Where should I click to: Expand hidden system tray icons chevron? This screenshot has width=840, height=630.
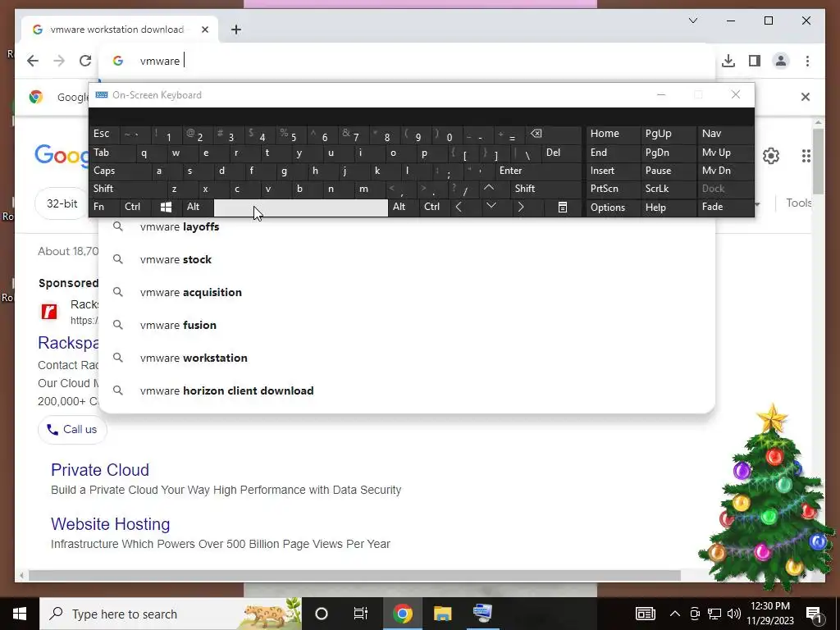pyautogui.click(x=675, y=614)
